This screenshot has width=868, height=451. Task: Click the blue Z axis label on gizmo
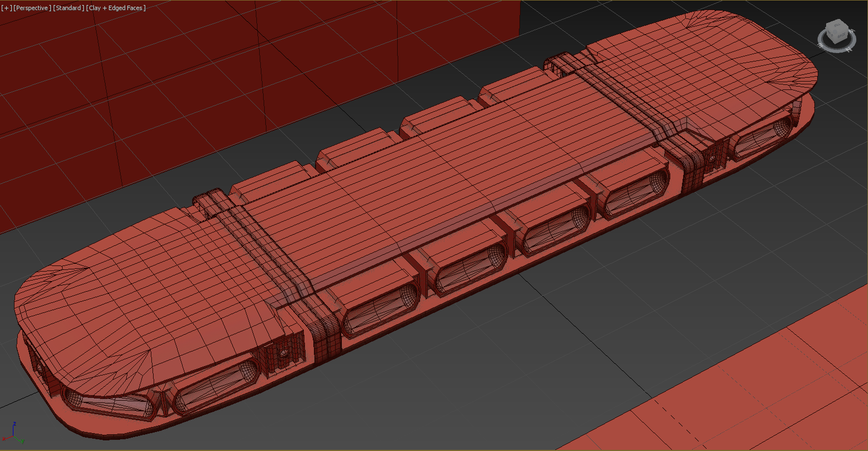14,424
